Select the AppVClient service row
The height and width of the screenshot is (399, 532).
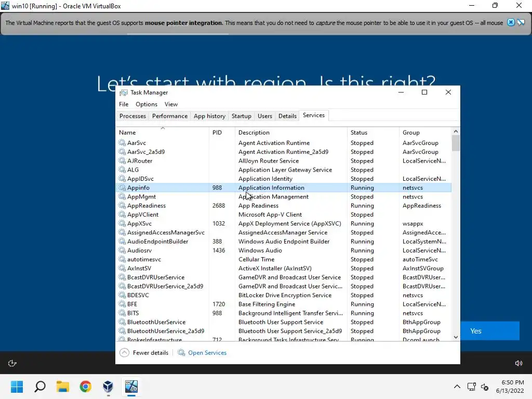click(x=284, y=215)
